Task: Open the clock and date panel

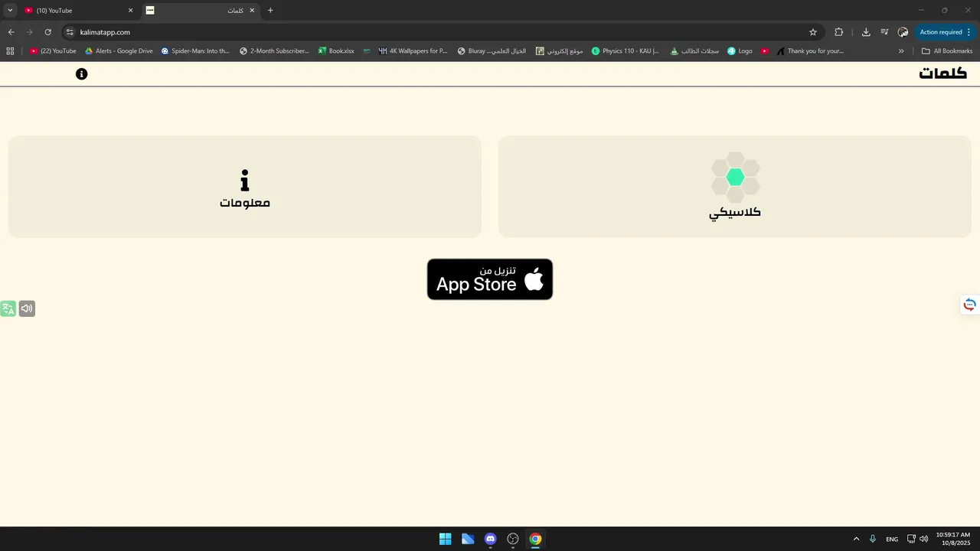Action: (x=953, y=539)
